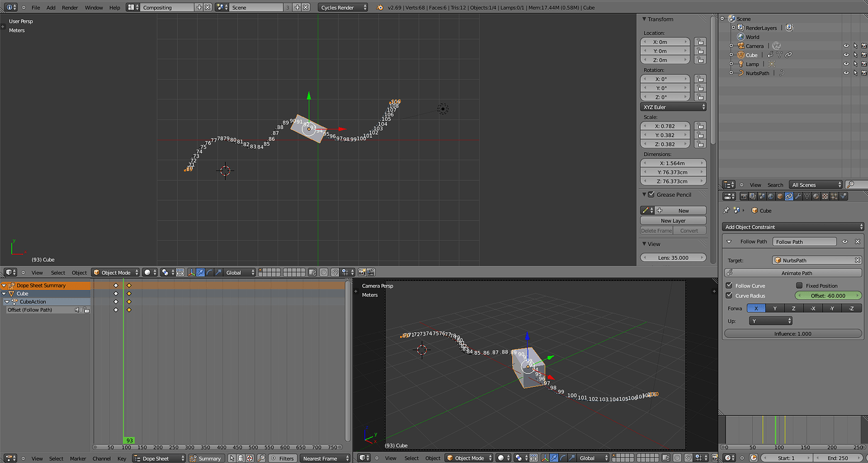Select the rotate manipulator arc icon in the top viewport

(209, 272)
